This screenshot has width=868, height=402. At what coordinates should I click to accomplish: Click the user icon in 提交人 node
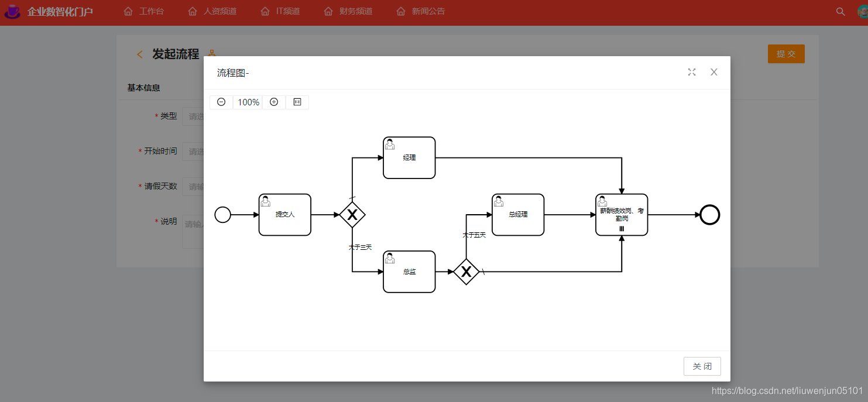(x=266, y=201)
